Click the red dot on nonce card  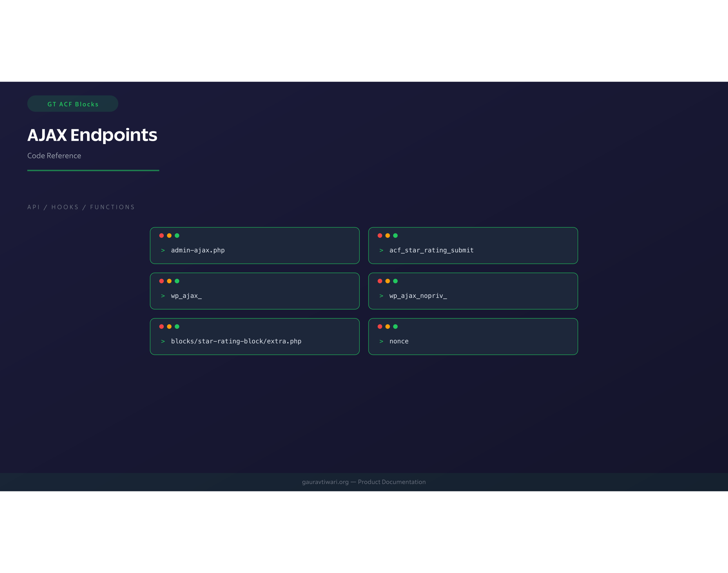click(380, 327)
